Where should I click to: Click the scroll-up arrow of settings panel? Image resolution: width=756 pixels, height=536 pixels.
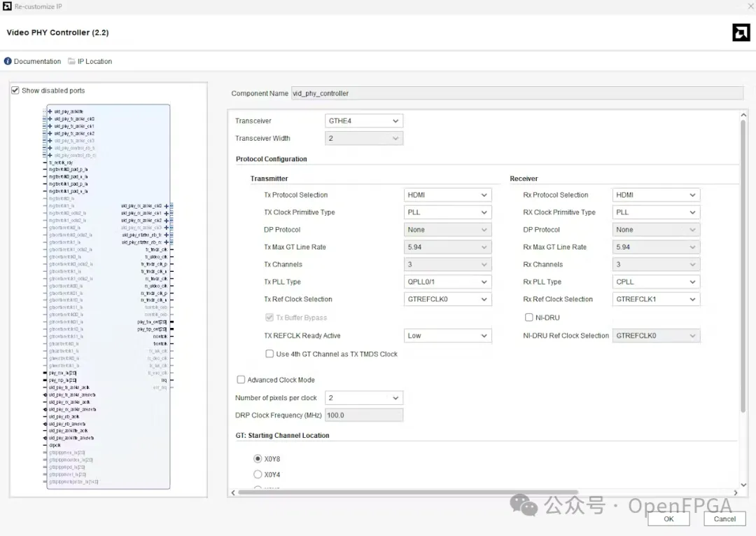coord(743,116)
